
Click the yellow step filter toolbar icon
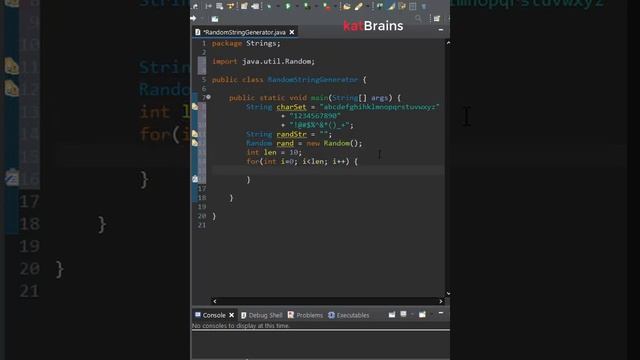[x=230, y=6]
